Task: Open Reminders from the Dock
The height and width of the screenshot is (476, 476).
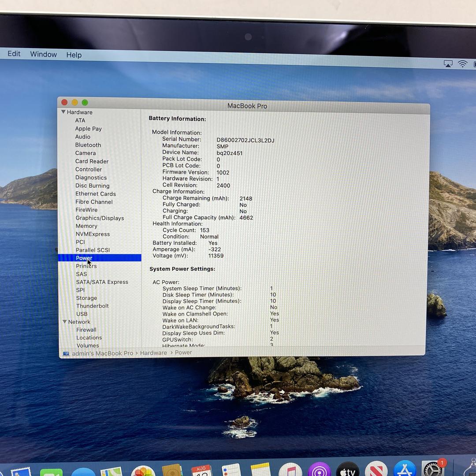Action: [x=231, y=470]
